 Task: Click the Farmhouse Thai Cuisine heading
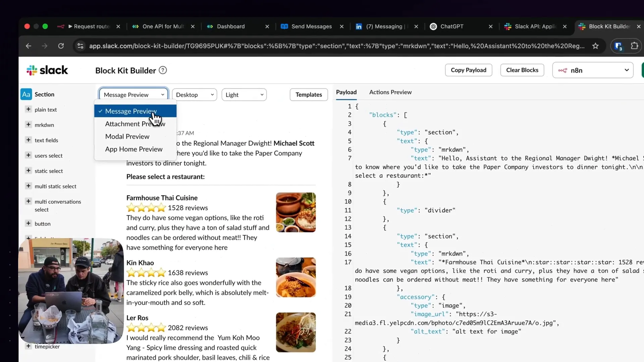click(x=162, y=198)
